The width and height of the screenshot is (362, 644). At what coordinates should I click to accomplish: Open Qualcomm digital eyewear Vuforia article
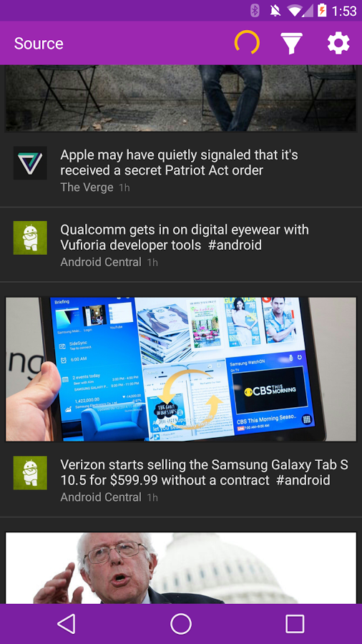(x=185, y=237)
